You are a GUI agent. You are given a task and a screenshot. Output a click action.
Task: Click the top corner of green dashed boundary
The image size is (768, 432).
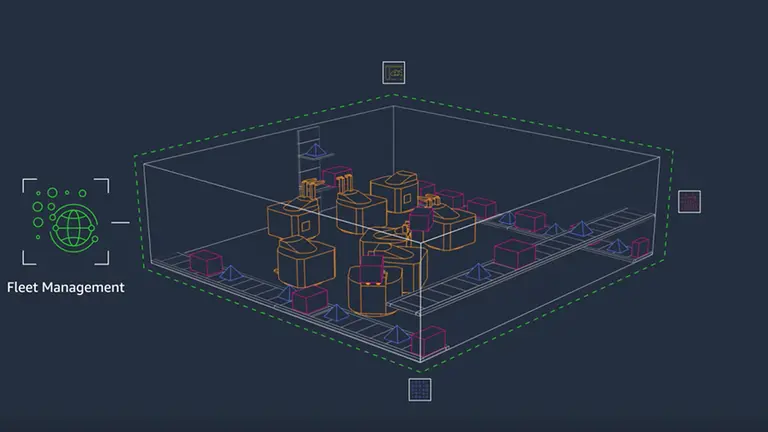pos(392,96)
